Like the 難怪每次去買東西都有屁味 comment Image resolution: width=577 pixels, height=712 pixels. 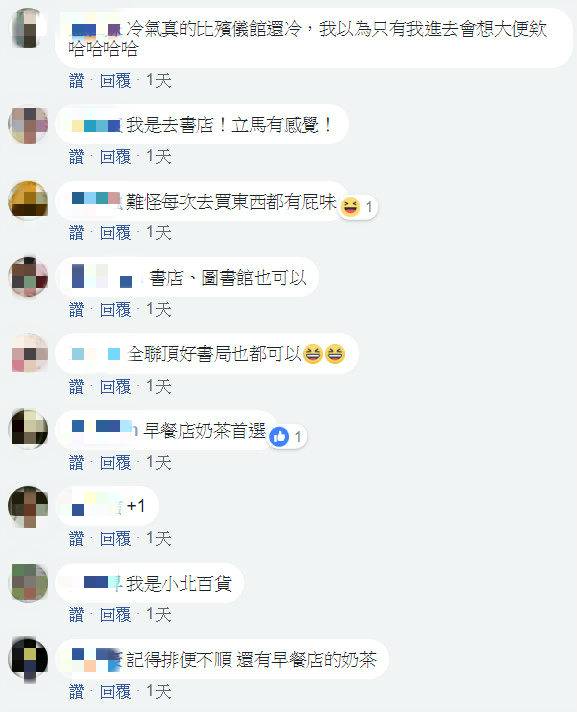point(77,233)
